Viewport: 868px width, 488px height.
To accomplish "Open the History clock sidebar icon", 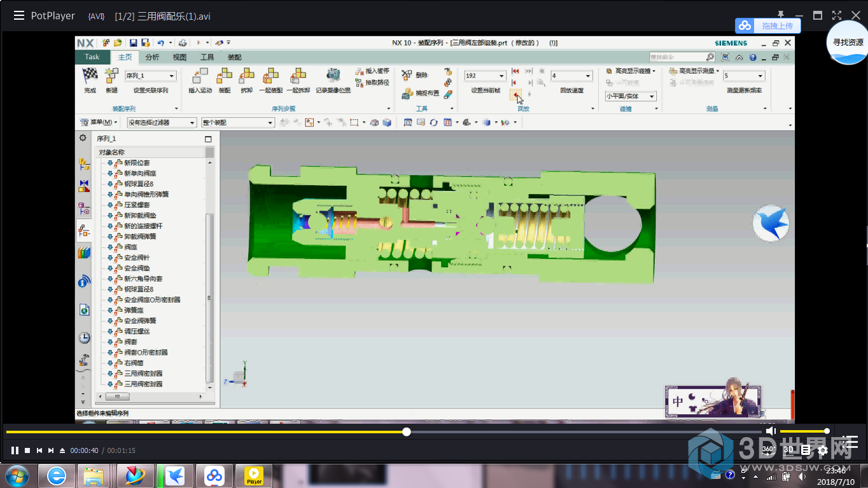I will click(x=84, y=338).
